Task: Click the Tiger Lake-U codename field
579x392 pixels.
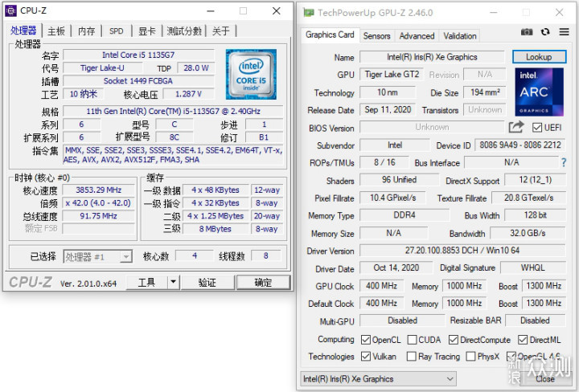Action: point(102,67)
